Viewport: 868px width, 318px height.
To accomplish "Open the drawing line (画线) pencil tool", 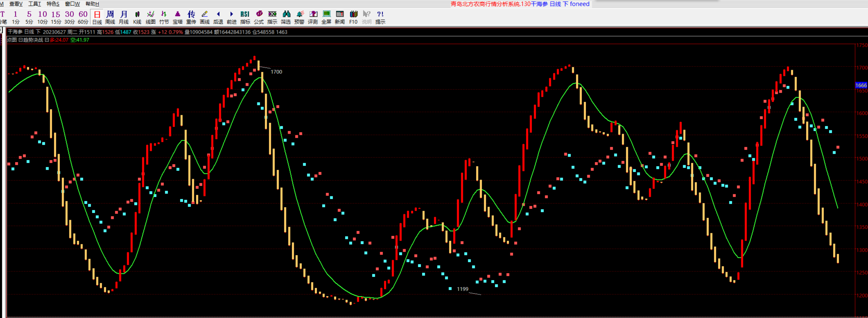I will [x=204, y=17].
